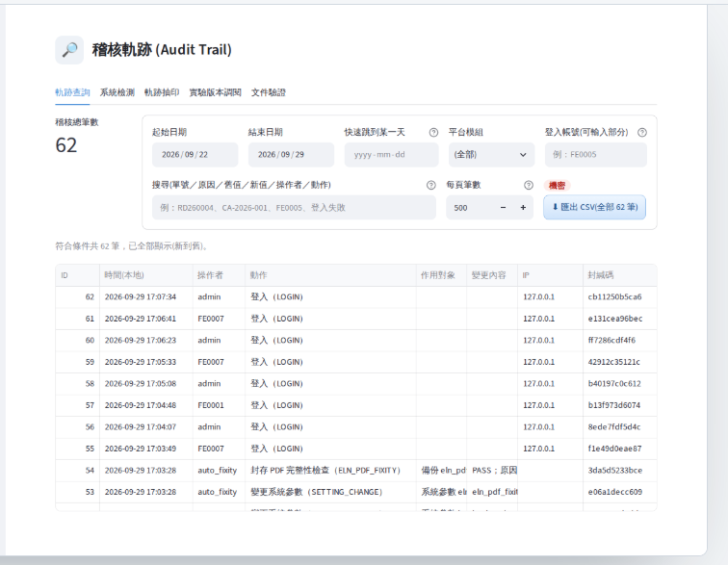Increase rows per page with plus button
This screenshot has height=565, width=728.
coord(523,208)
